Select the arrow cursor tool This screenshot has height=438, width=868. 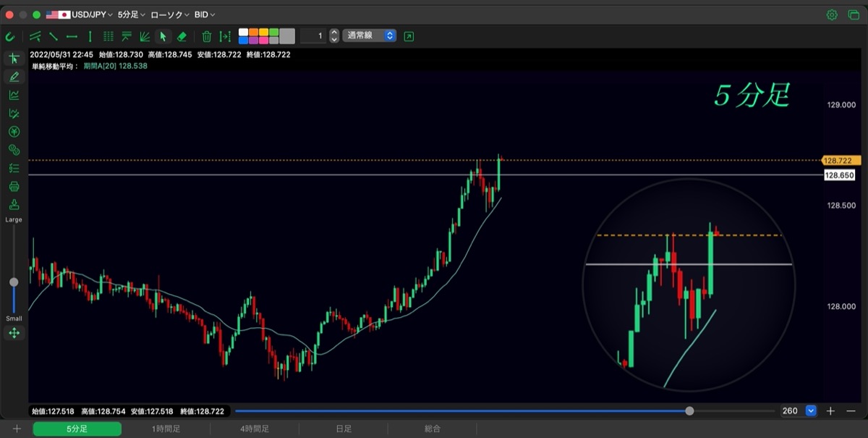[163, 36]
